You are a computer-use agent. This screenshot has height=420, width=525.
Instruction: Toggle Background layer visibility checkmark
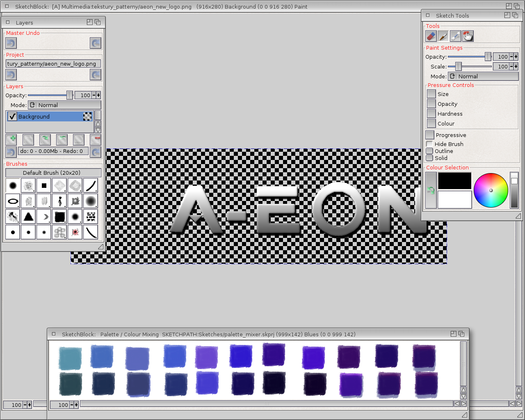pos(12,116)
